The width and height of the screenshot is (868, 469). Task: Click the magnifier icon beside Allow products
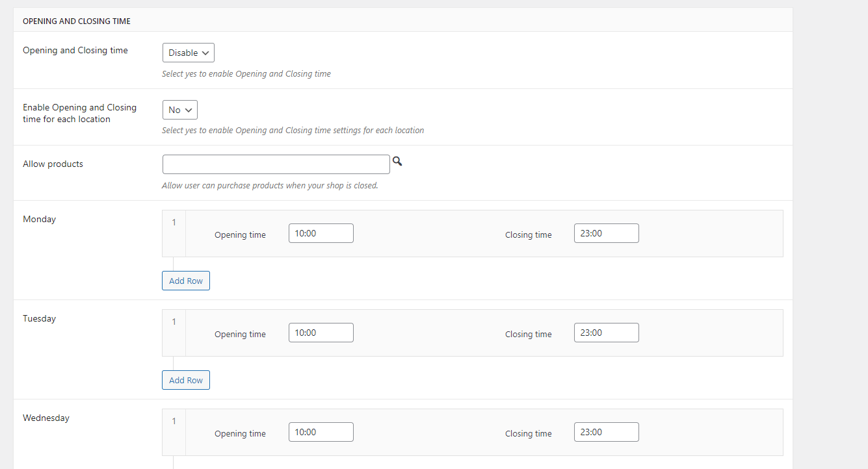pyautogui.click(x=397, y=162)
